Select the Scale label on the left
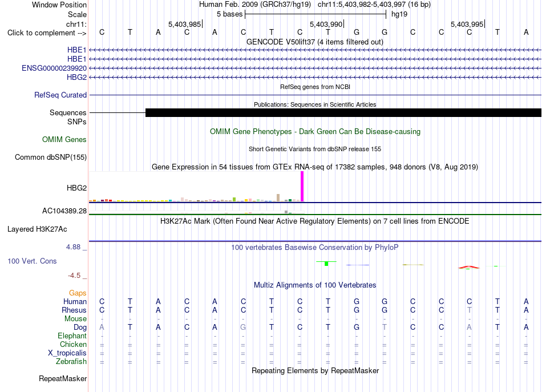 [x=77, y=14]
